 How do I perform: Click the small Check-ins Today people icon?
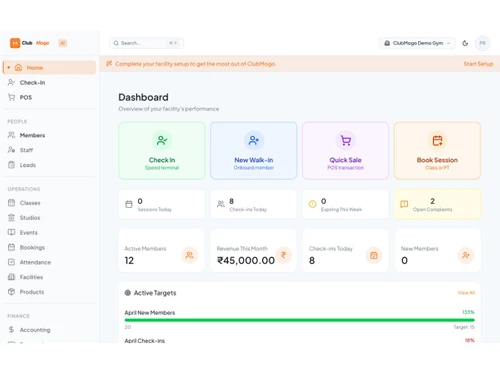(x=221, y=204)
